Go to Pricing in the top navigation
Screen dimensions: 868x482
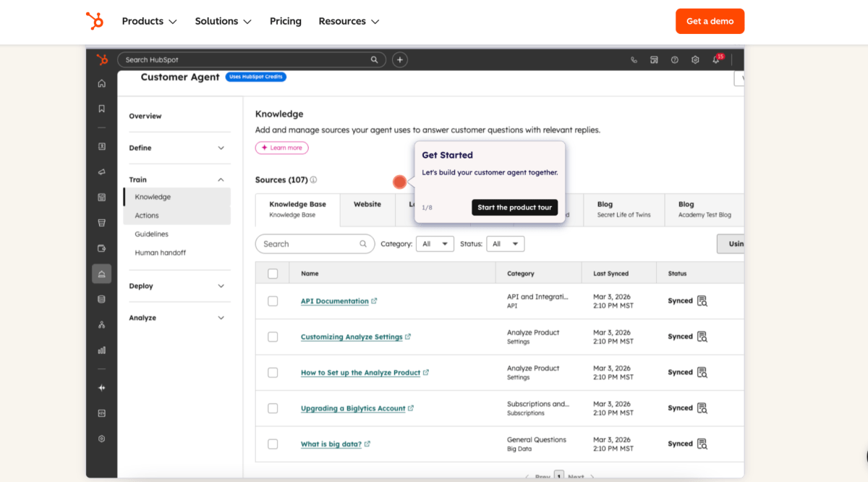pyautogui.click(x=286, y=21)
